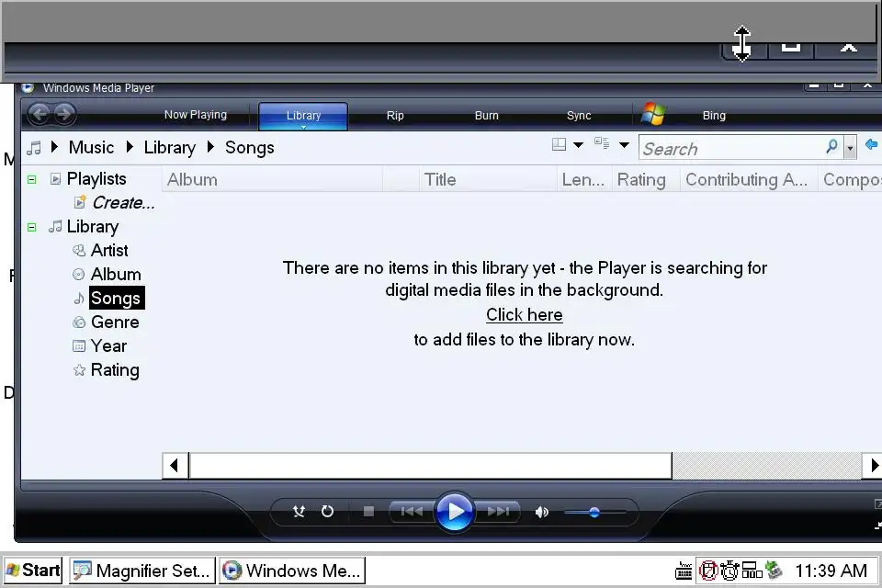This screenshot has width=882, height=588.
Task: Open the Start menu
Action: pyautogui.click(x=33, y=571)
